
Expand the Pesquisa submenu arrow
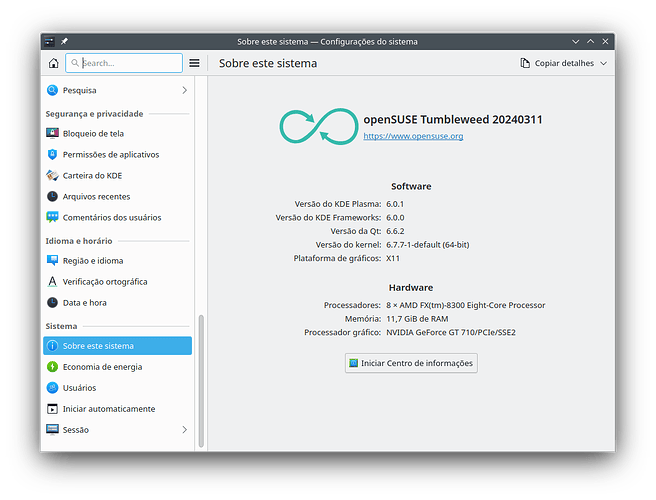tap(184, 91)
